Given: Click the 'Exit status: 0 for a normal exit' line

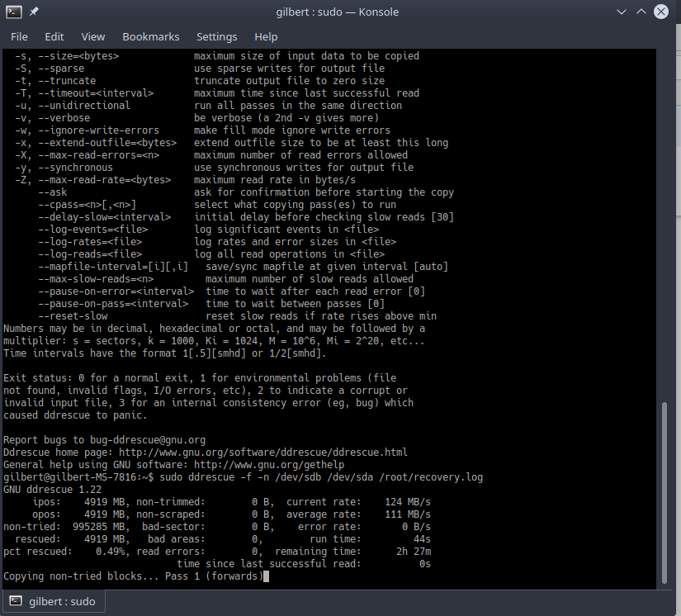Looking at the screenshot, I should tap(200, 378).
